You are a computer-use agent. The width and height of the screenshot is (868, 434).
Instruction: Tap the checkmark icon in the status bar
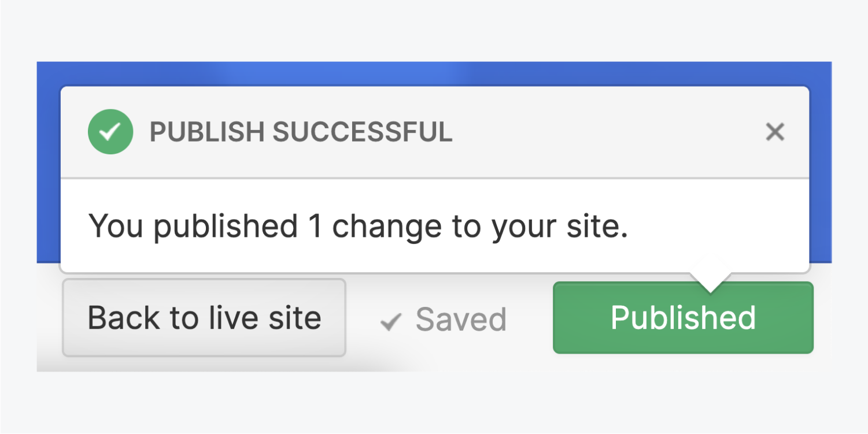(x=391, y=321)
